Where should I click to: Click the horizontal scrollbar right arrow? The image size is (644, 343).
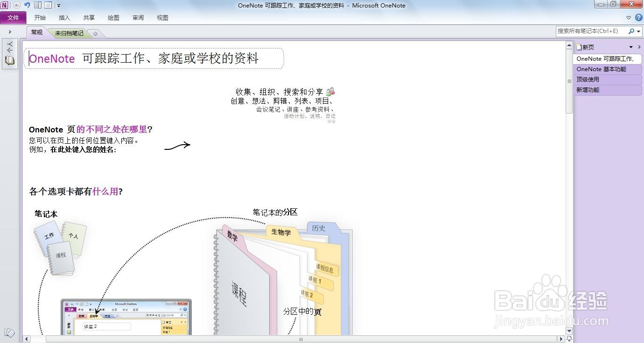[561, 339]
